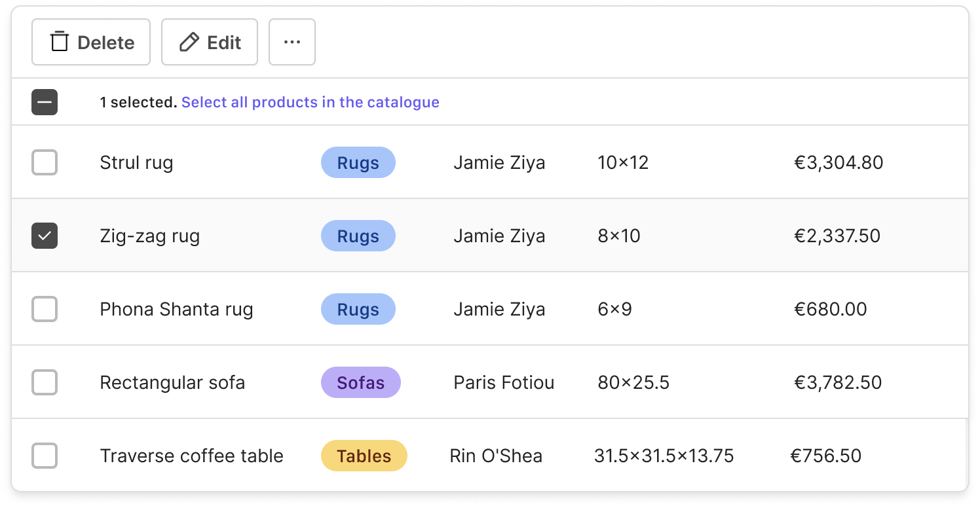Click the Rugs tag on Strul rug
The width and height of the screenshot is (980, 508).
pos(358,162)
